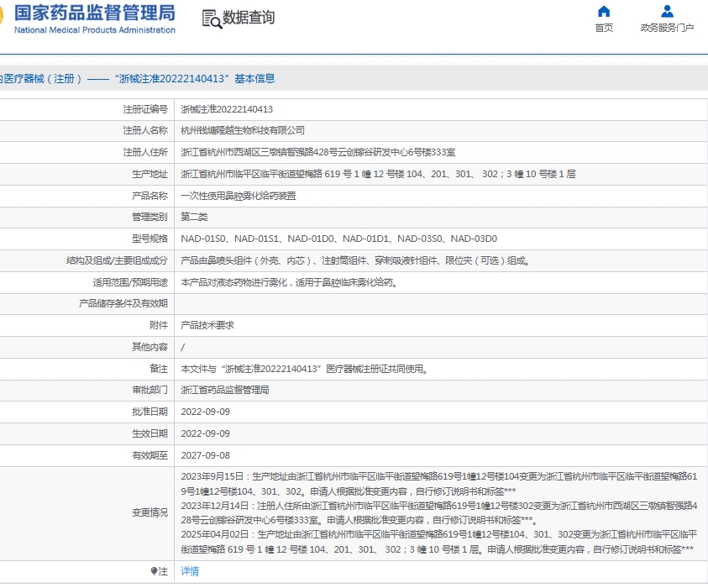Click registration number value 浙械注准20222140413
708x588 pixels.
[227, 109]
